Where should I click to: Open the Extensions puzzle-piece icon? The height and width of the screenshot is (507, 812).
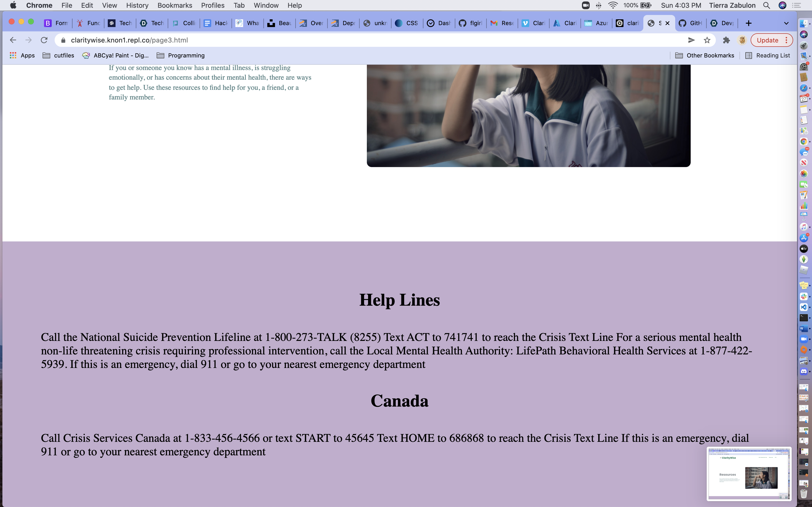click(726, 40)
